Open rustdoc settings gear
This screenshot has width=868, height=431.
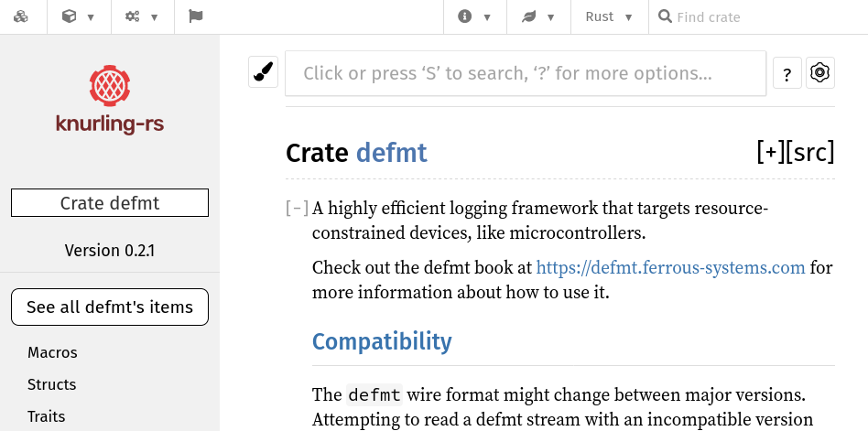tap(819, 73)
